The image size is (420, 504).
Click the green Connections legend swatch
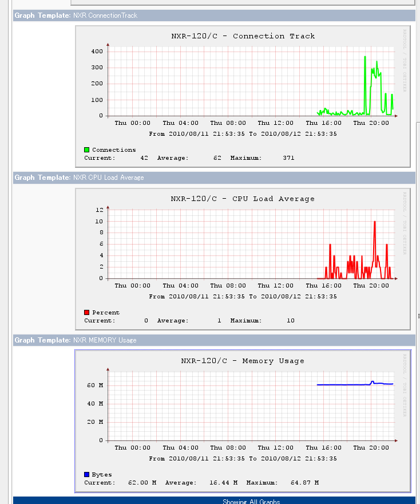click(86, 150)
